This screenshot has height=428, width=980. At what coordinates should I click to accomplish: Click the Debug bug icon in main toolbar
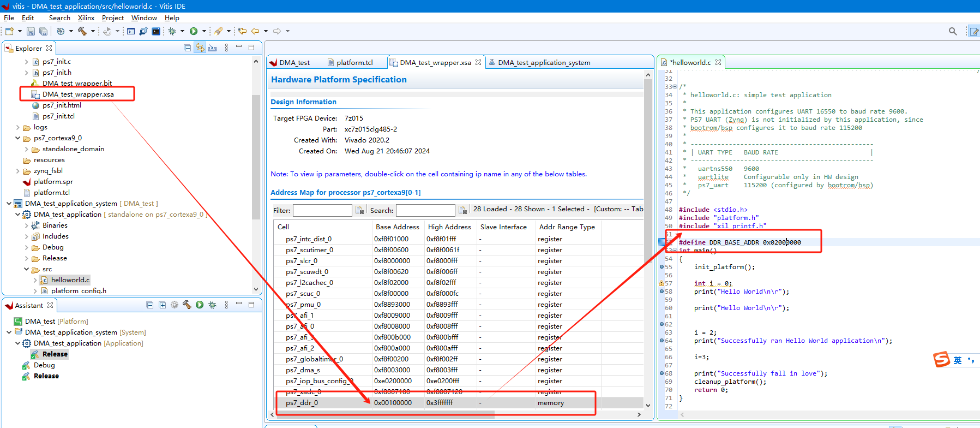(172, 31)
